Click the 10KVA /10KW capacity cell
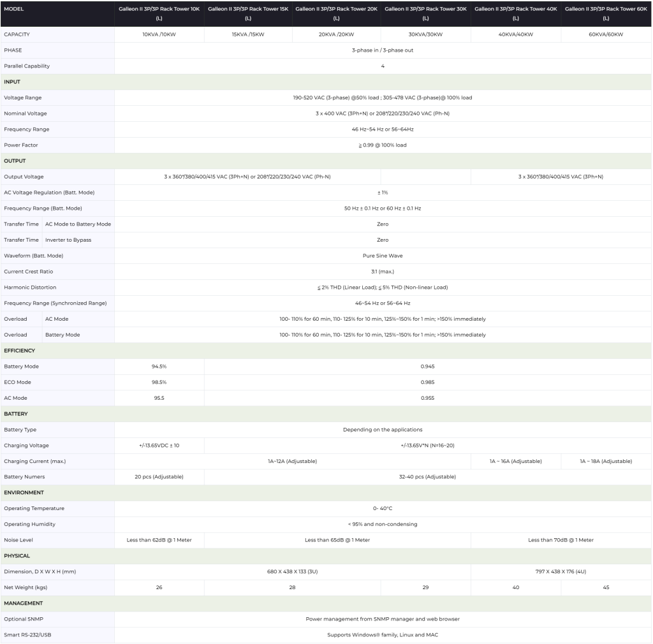The image size is (653, 644). (x=159, y=34)
